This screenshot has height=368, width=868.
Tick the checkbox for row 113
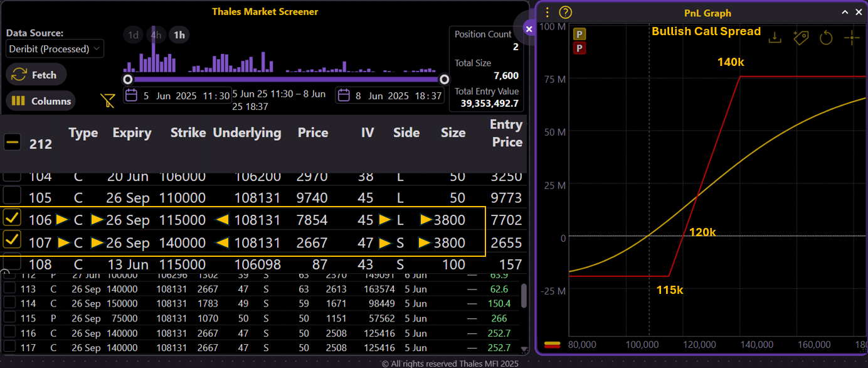10,288
